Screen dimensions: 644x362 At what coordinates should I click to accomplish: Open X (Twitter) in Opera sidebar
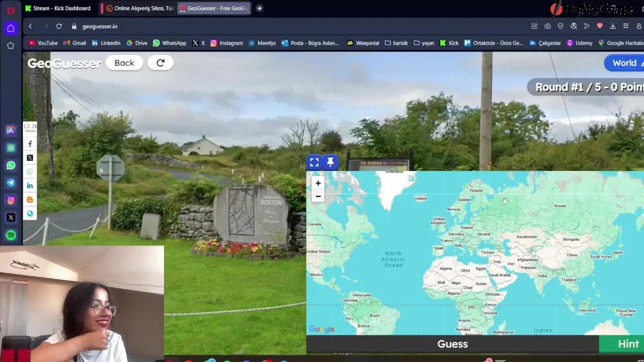coord(11,218)
